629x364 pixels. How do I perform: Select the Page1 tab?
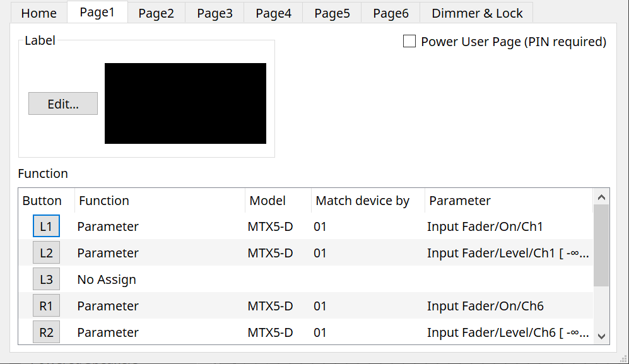(97, 13)
